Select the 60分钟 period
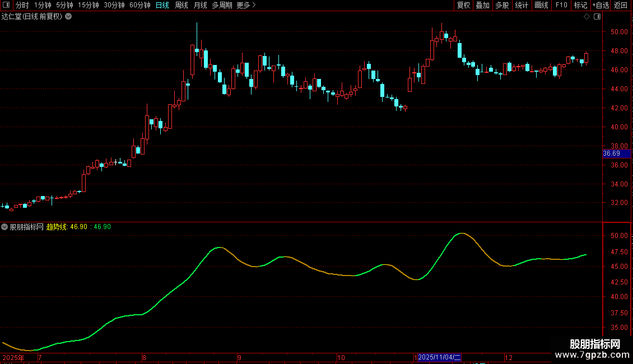This screenshot has height=364, width=633. 140,5
